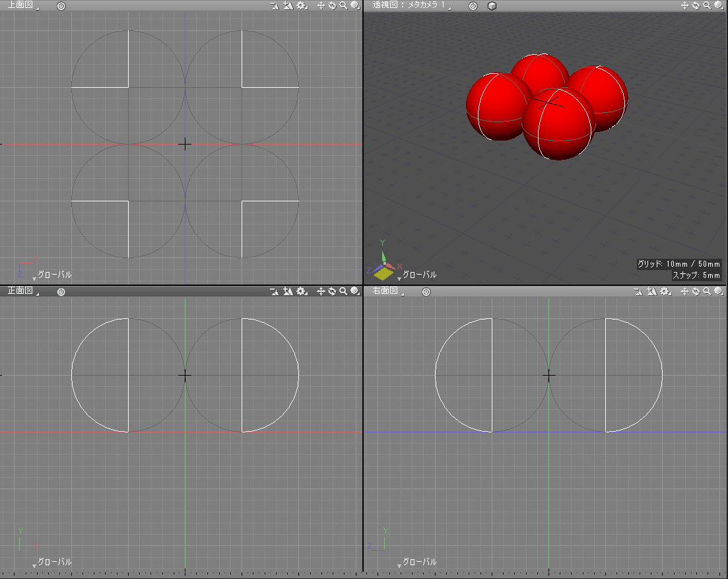Image resolution: width=728 pixels, height=579 pixels.
Task: Click the グリッド: 10mm / 50mm label
Action: coord(679,263)
